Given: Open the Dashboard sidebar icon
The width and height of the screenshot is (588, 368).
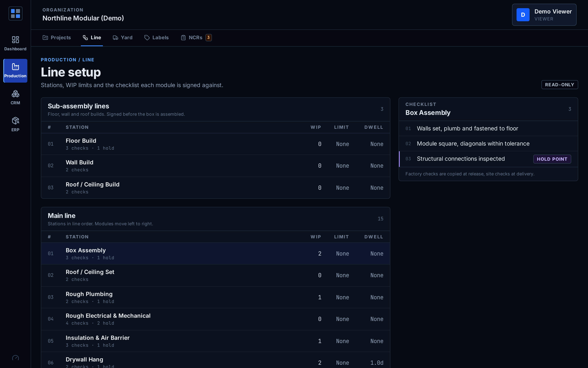Looking at the screenshot, I should click(15, 40).
